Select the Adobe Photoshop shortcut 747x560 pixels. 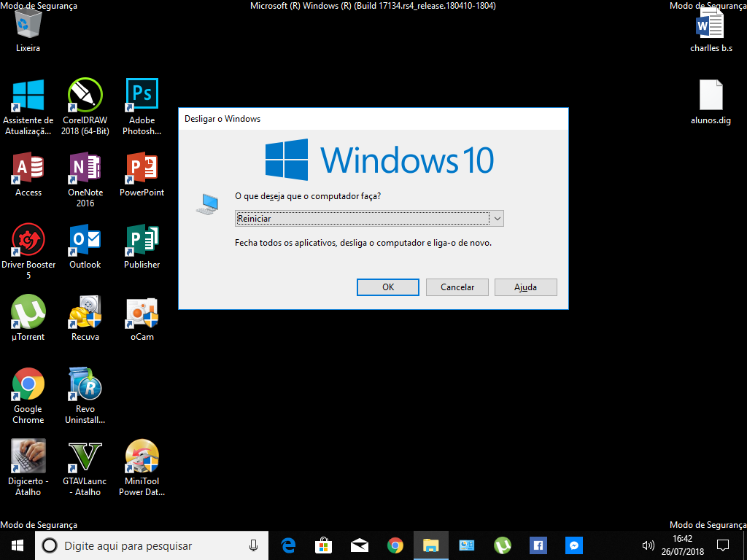pos(142,107)
